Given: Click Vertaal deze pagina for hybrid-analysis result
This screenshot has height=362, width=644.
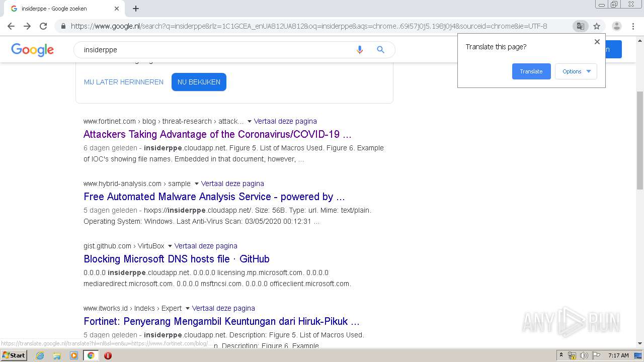Looking at the screenshot, I should 232,184.
